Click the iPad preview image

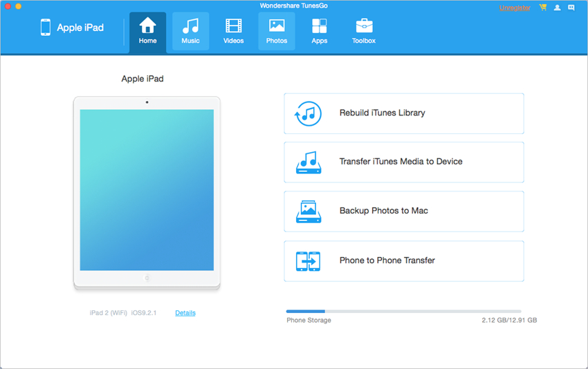pyautogui.click(x=147, y=190)
